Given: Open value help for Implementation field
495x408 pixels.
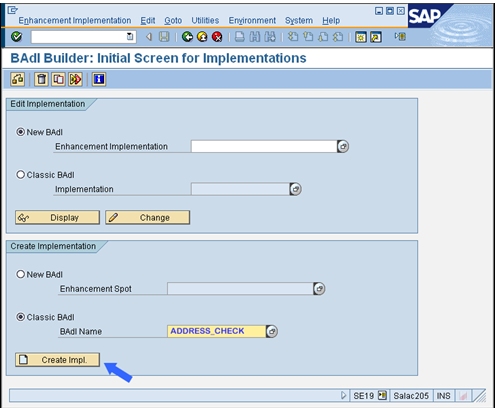Looking at the screenshot, I should [x=296, y=189].
